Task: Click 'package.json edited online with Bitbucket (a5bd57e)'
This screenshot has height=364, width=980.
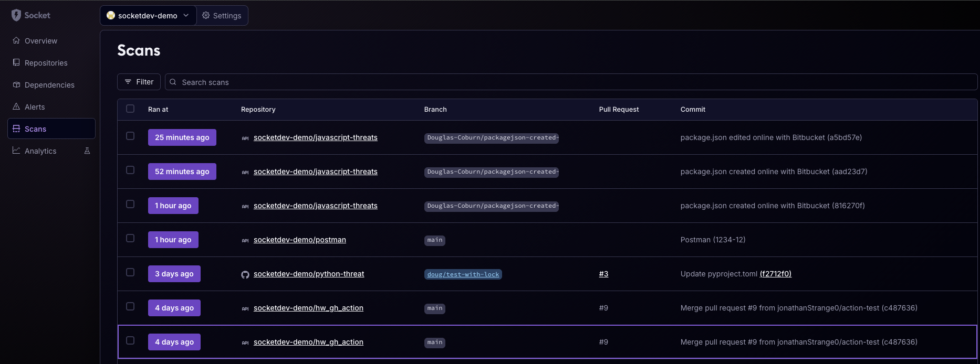Action: [771, 137]
